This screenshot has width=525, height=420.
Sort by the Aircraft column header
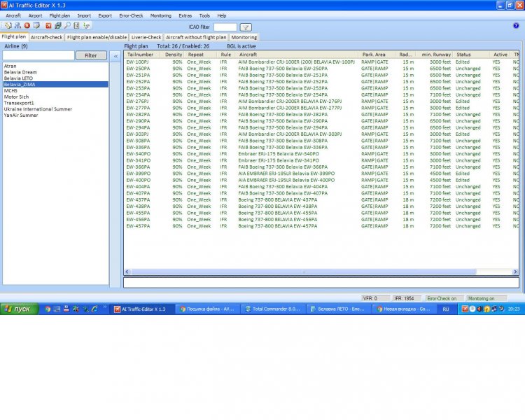click(297, 55)
